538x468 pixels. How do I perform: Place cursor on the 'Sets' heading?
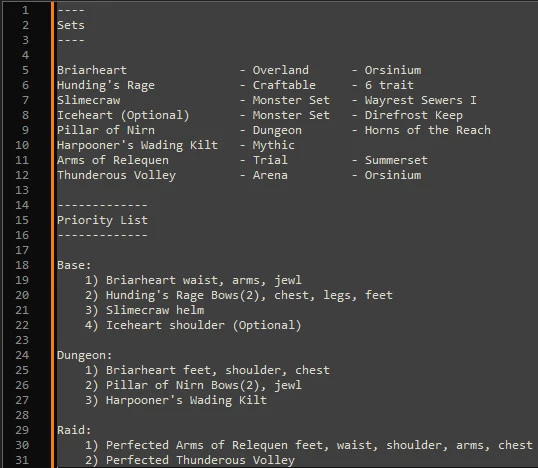pyautogui.click(x=71, y=25)
